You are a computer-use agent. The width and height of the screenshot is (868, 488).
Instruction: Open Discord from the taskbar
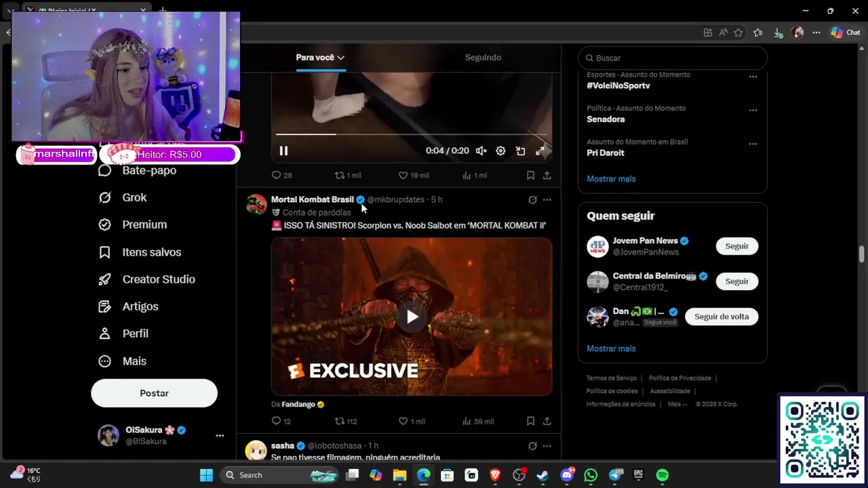567,475
